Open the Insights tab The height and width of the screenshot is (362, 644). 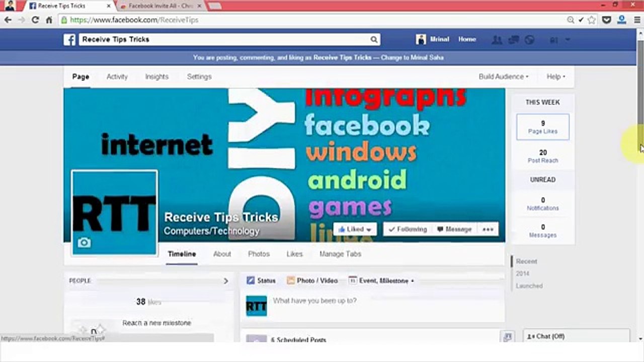[156, 77]
